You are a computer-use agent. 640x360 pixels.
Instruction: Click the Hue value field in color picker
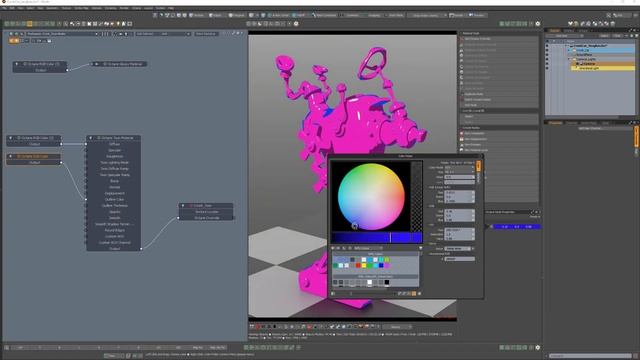pos(459,230)
